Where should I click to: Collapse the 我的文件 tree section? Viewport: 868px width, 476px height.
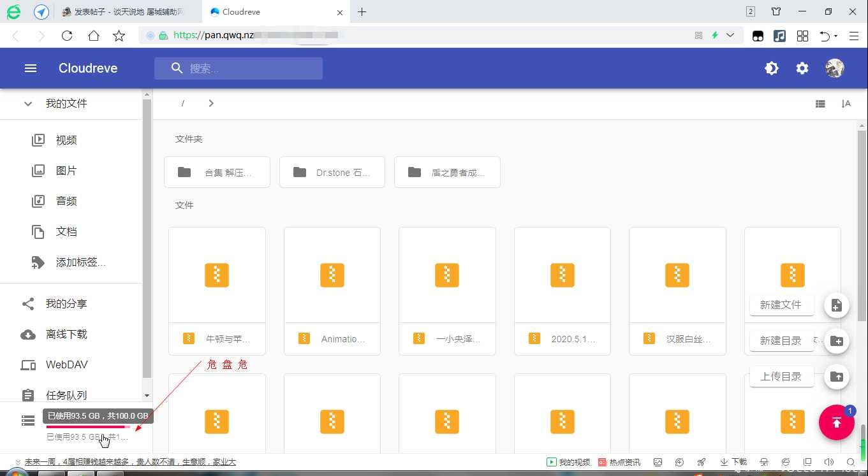(28, 103)
